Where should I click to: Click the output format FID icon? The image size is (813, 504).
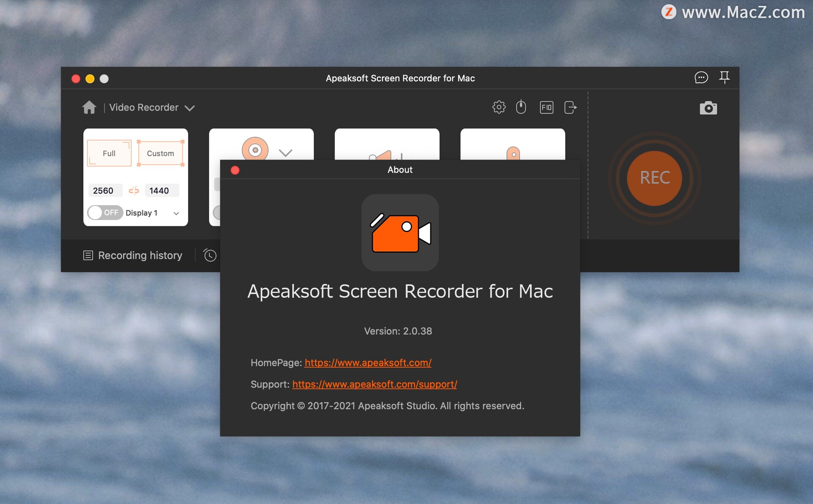546,107
